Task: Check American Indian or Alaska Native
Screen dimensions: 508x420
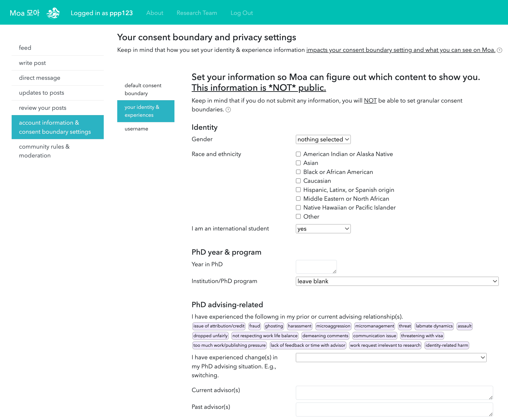Action: click(x=298, y=154)
